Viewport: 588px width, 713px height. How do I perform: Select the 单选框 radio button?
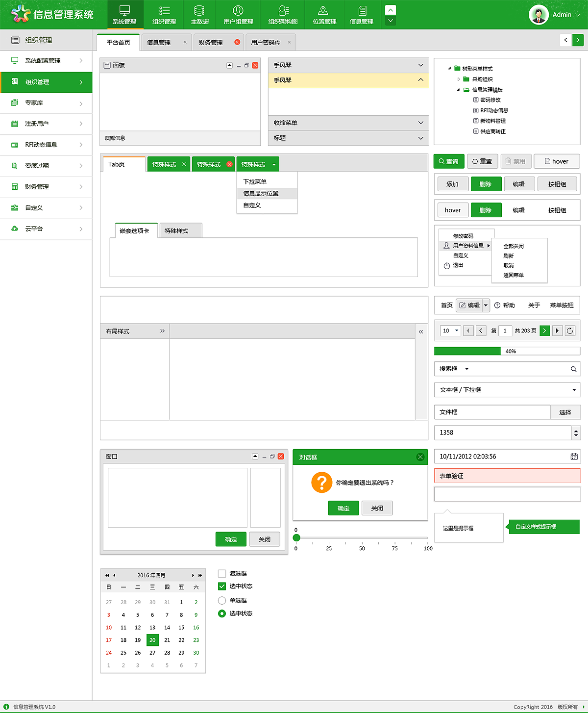point(222,600)
